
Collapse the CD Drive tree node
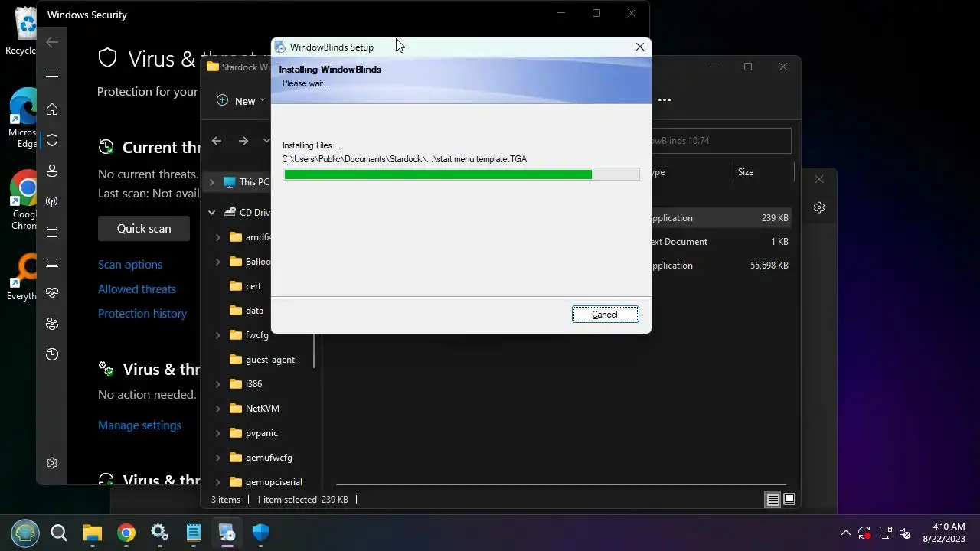[x=212, y=213]
